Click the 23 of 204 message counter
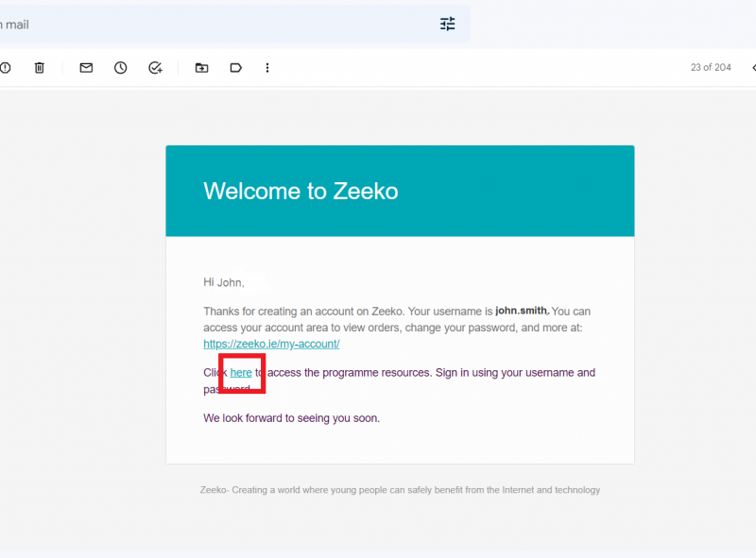The image size is (756, 558). pyautogui.click(x=711, y=67)
